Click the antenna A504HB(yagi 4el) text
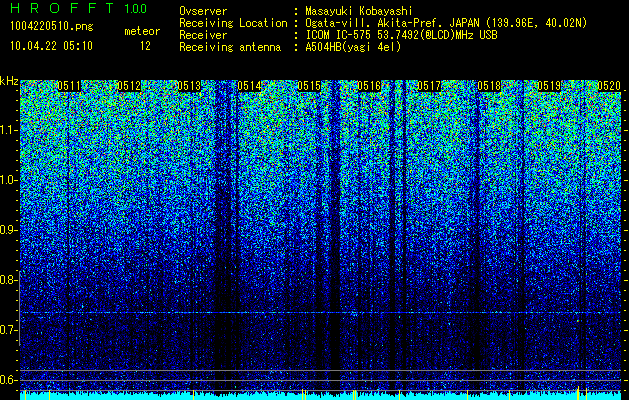 point(353,47)
